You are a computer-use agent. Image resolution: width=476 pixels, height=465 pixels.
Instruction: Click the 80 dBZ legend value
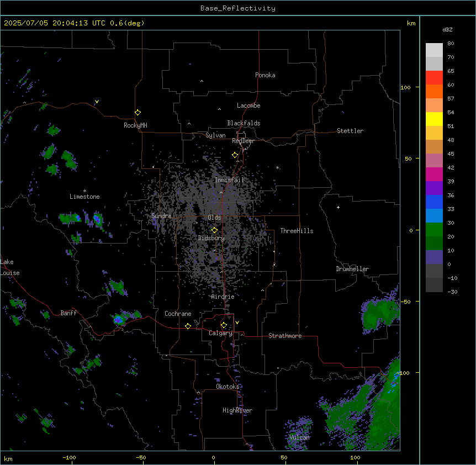[451, 44]
